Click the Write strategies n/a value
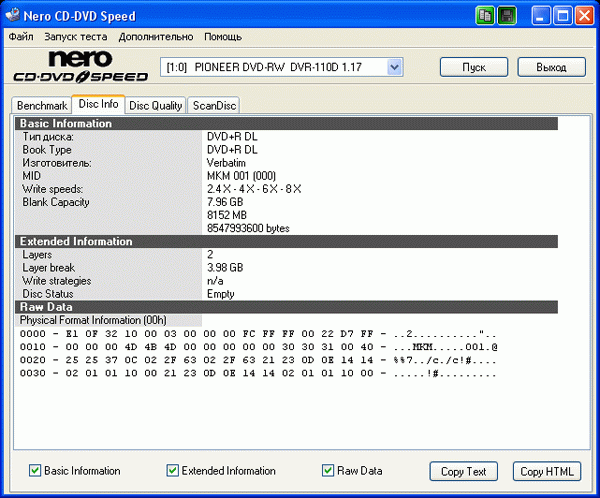Screen dimensions: 600x498 pos(215,281)
